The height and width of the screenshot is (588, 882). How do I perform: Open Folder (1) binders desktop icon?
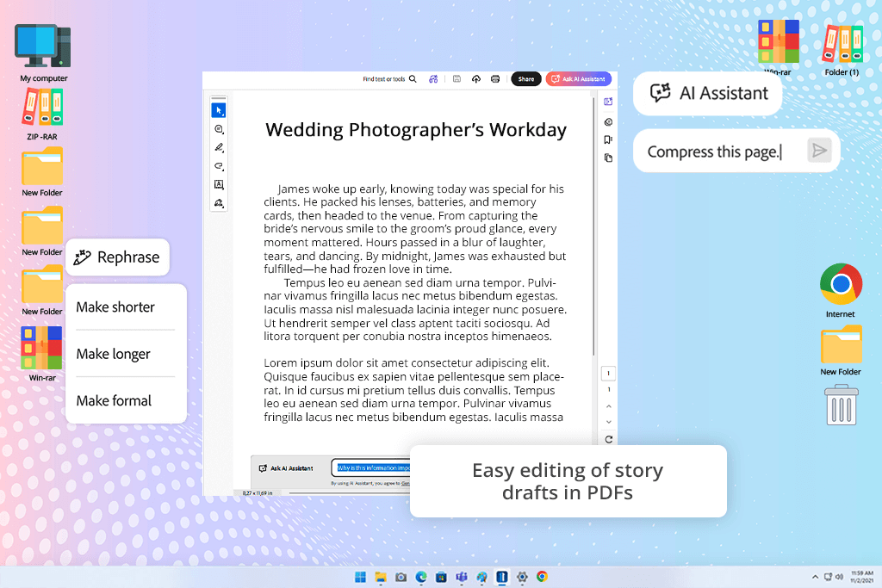(842, 49)
